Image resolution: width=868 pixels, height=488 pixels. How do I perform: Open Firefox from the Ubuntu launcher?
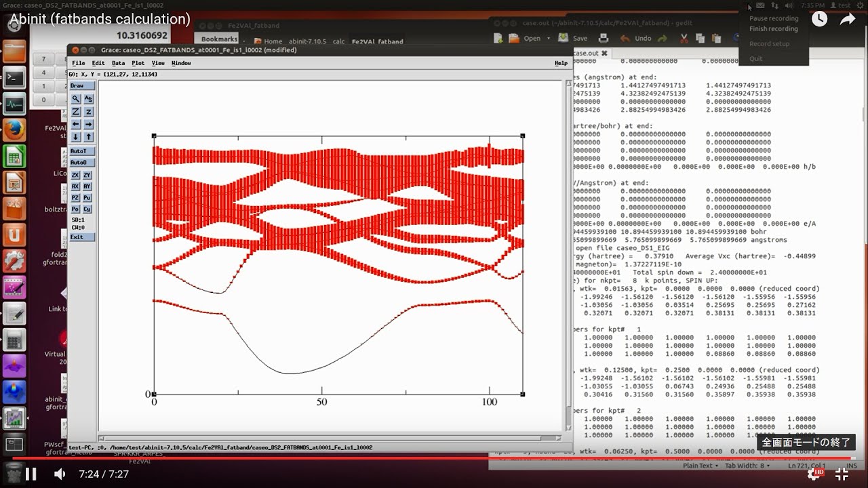pos(14,130)
